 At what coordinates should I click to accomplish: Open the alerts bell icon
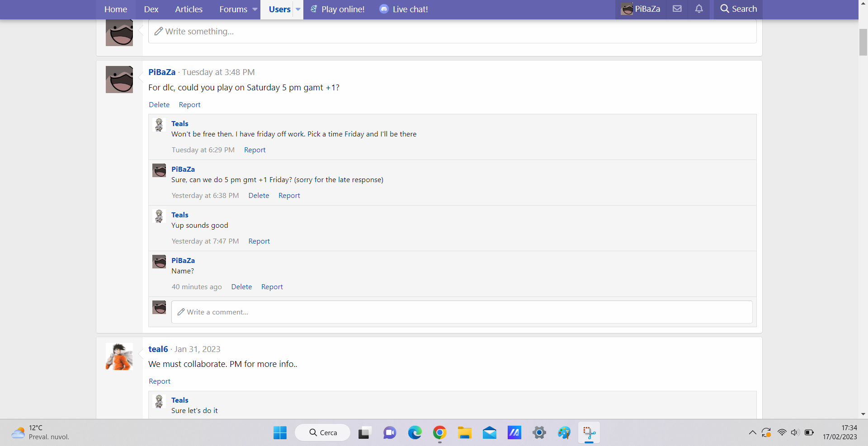699,9
